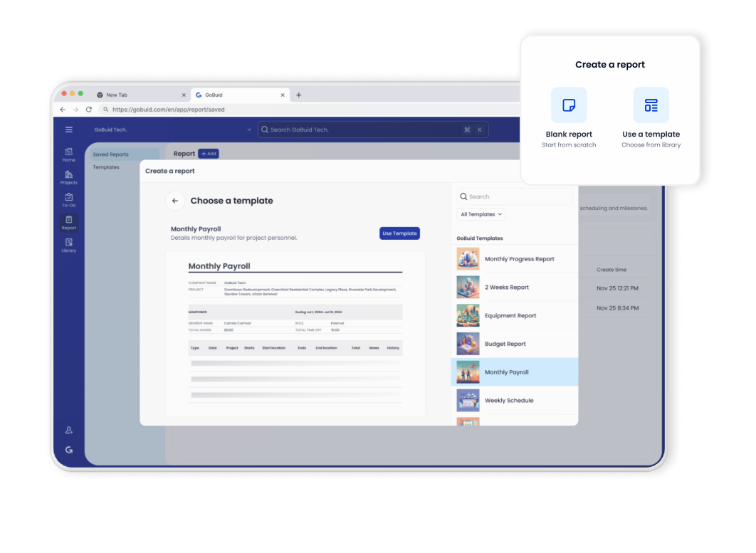This screenshot has width=756, height=553.
Task: Click the Equipment Report thumbnail
Action: tap(468, 315)
